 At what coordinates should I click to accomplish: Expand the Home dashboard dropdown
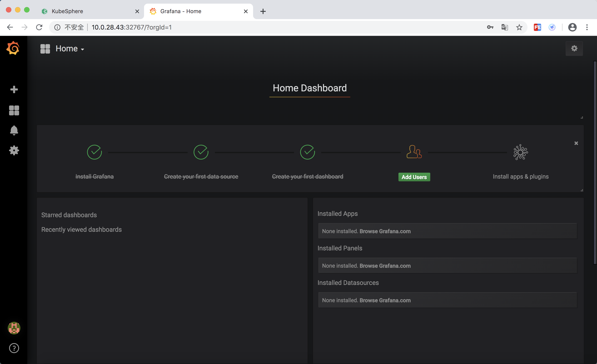[70, 49]
